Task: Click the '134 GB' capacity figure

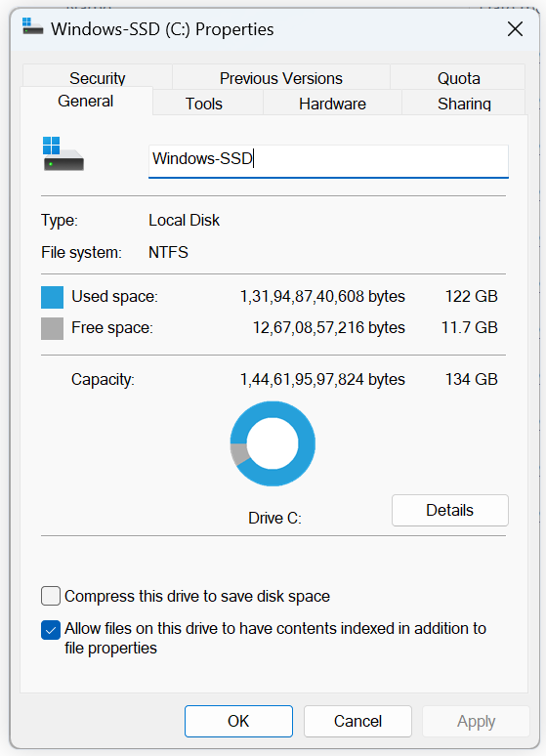Action: point(471,379)
